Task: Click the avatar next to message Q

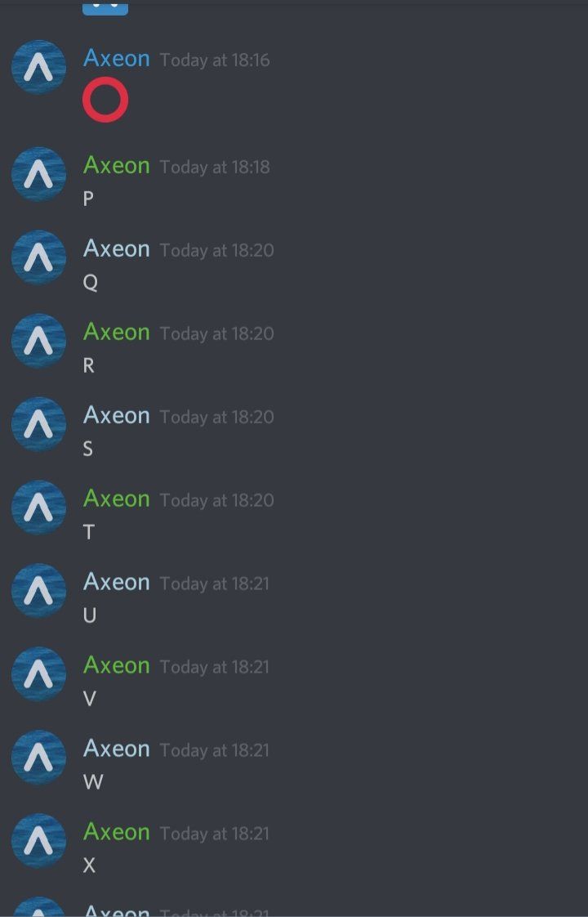Action: click(x=38, y=257)
